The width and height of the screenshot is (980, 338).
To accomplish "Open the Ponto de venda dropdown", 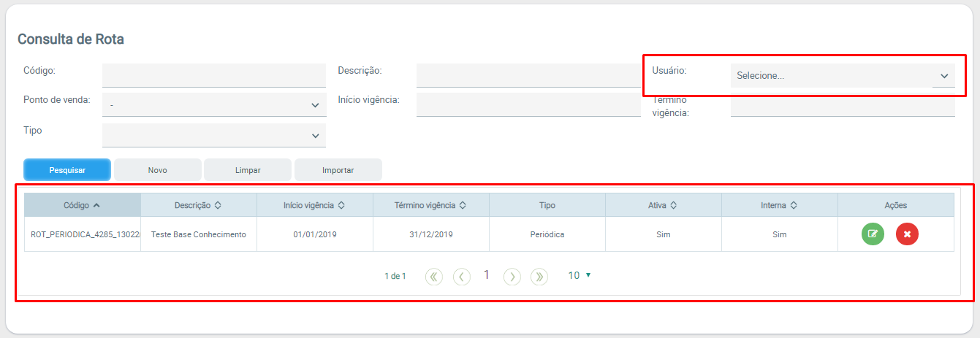I will [x=214, y=105].
